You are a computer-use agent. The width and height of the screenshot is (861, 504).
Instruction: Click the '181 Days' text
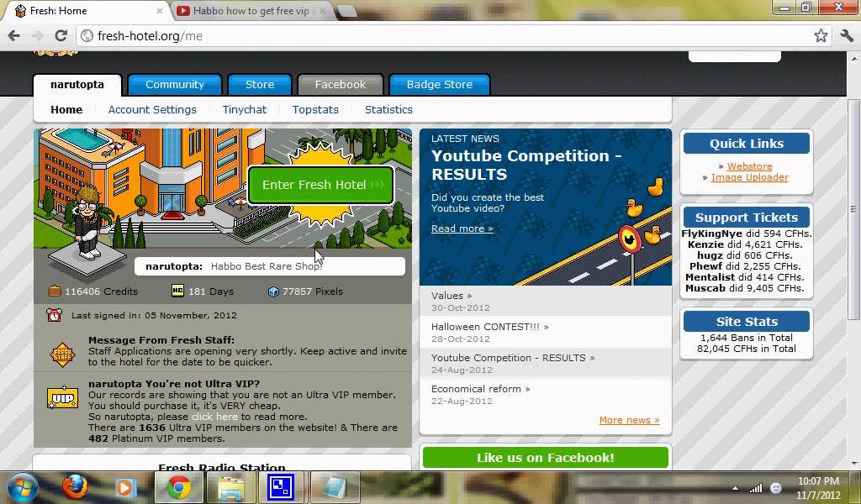[211, 291]
